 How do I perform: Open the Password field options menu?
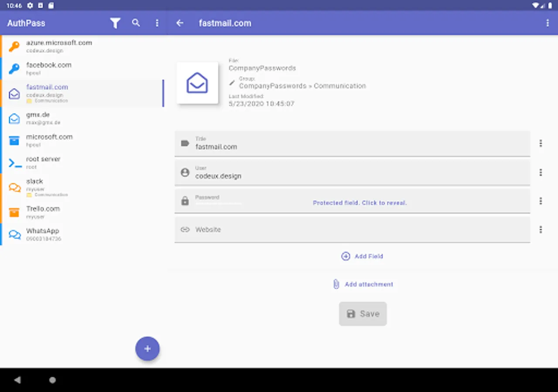click(541, 201)
